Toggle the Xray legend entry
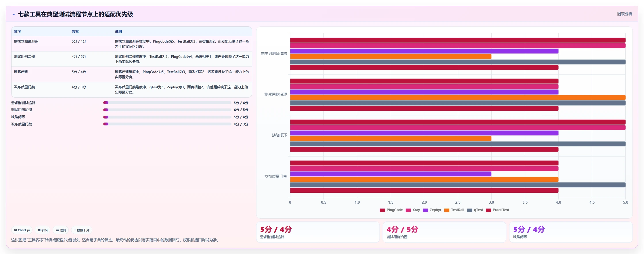The width and height of the screenshot is (644, 254). tap(413, 210)
